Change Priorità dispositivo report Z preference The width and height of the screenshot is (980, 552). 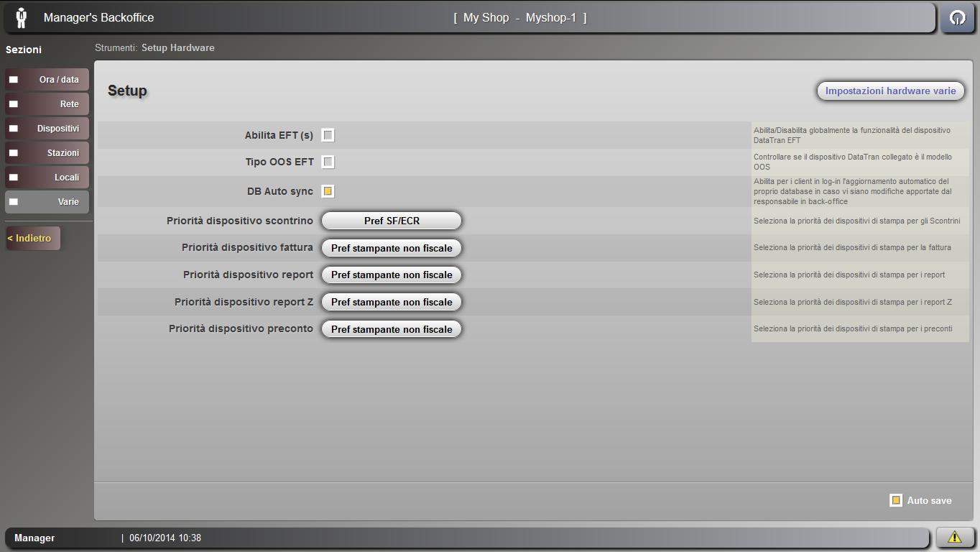391,302
